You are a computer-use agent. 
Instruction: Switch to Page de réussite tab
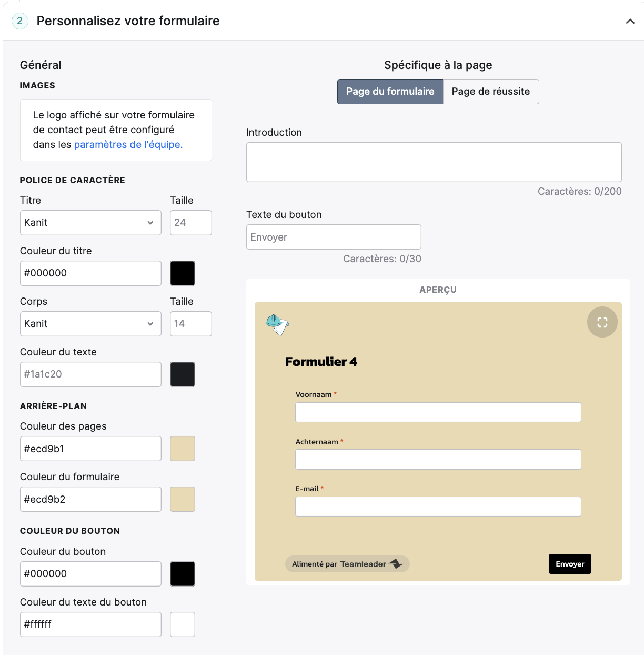point(491,92)
